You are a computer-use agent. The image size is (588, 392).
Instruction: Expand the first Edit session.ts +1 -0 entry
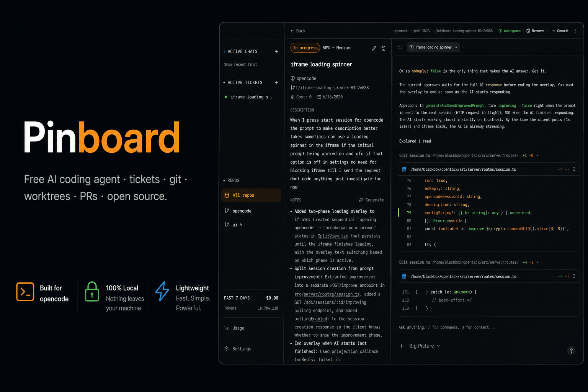tap(469, 155)
